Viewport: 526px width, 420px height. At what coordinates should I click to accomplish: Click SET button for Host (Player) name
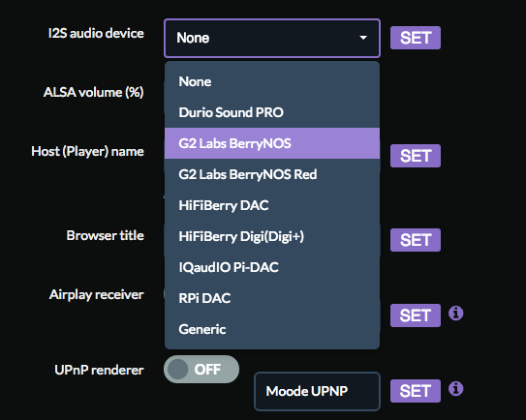[416, 156]
